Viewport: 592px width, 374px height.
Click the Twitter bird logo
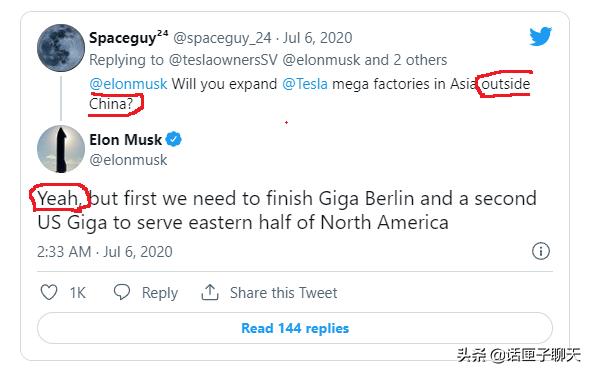540,36
